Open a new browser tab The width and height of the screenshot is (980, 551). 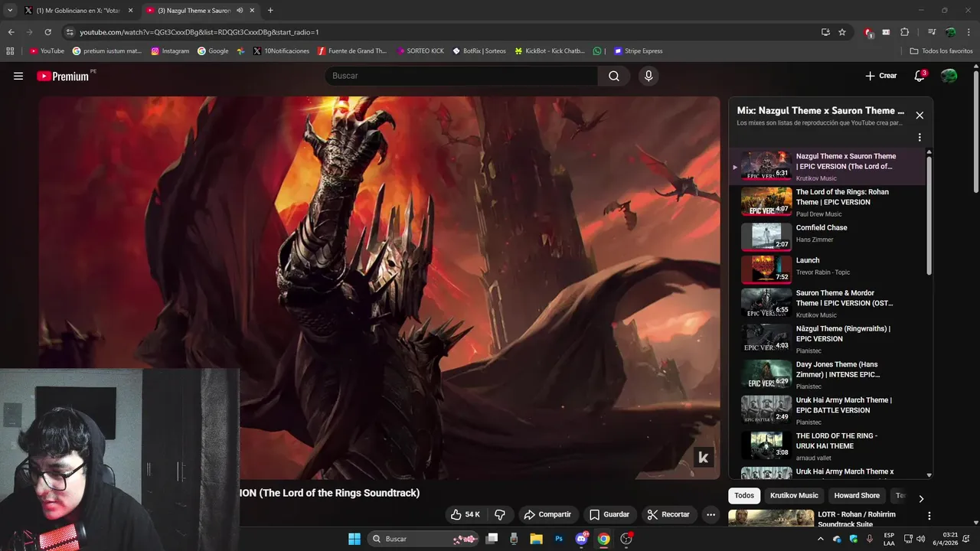(x=270, y=10)
